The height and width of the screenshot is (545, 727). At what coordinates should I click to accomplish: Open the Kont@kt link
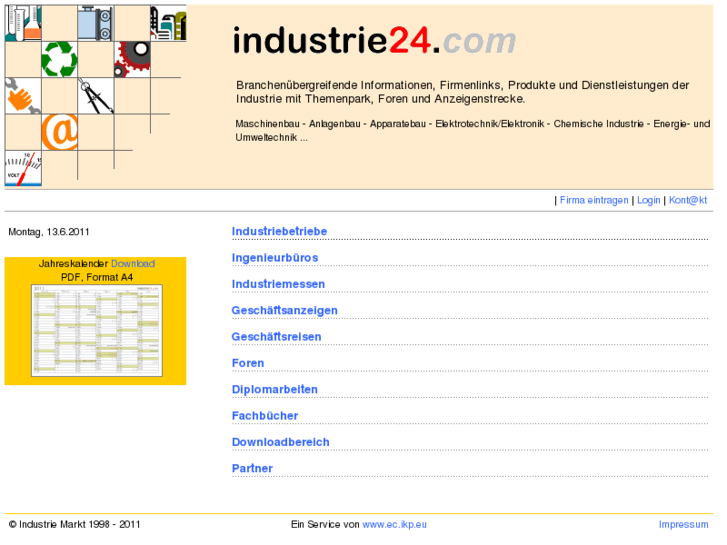click(x=688, y=200)
